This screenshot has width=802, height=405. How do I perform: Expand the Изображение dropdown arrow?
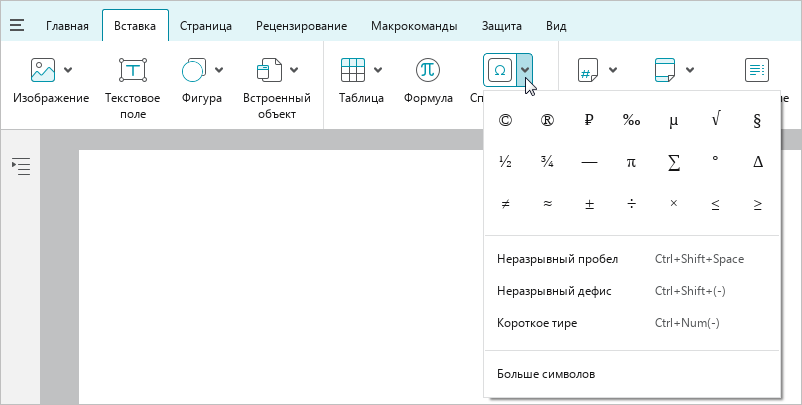tap(68, 70)
